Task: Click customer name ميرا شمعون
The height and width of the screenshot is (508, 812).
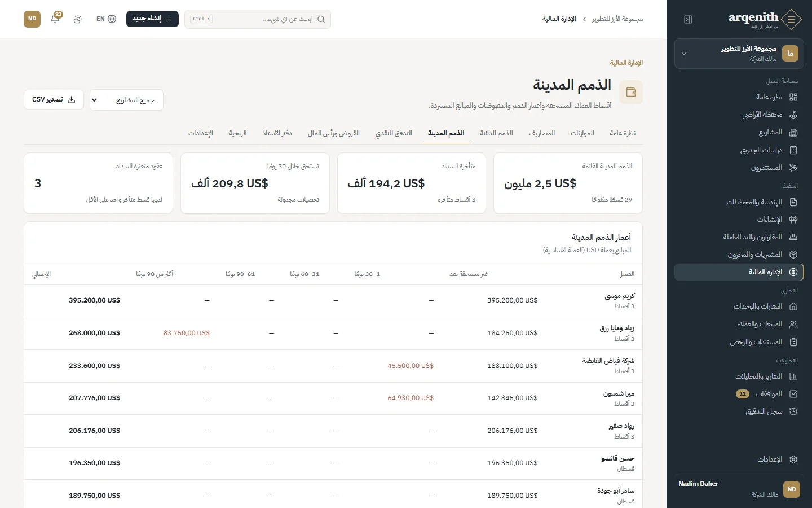Action: point(619,393)
